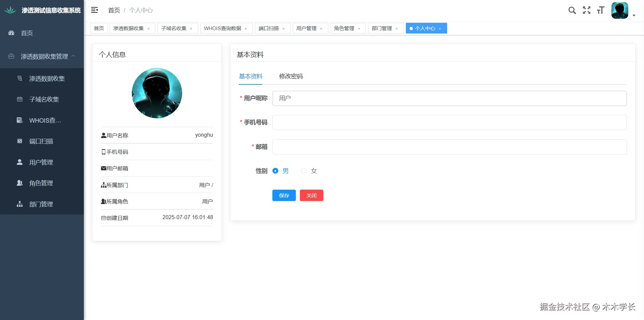Image resolution: width=644 pixels, height=320 pixels.
Task: Open 用户管理 from the sidebar
Action: [41, 162]
